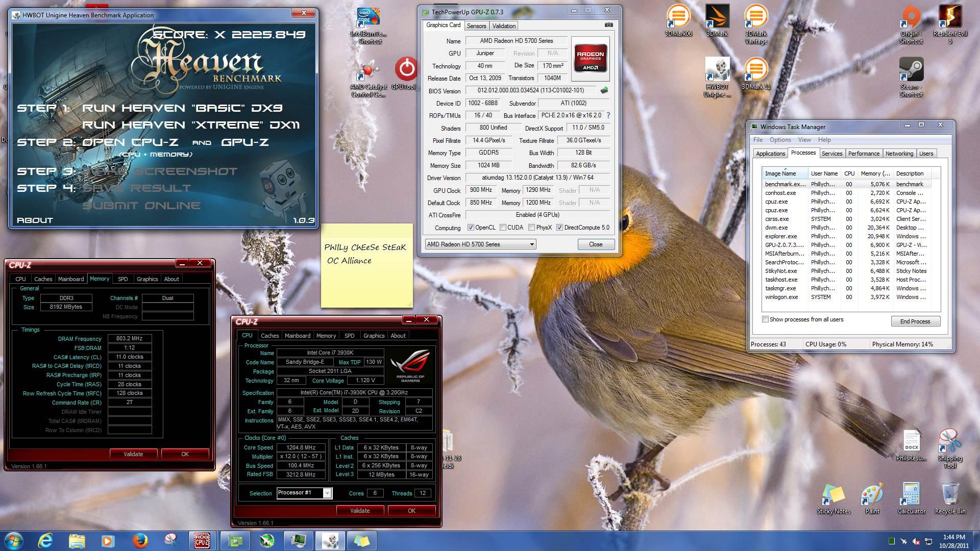Open the File menu in Task Manager
This screenshot has height=551, width=980.
(758, 140)
